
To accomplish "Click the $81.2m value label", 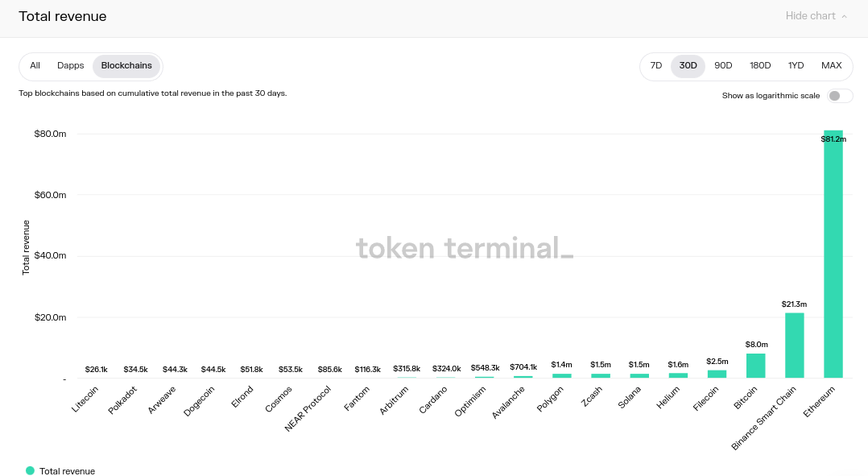I will click(833, 139).
